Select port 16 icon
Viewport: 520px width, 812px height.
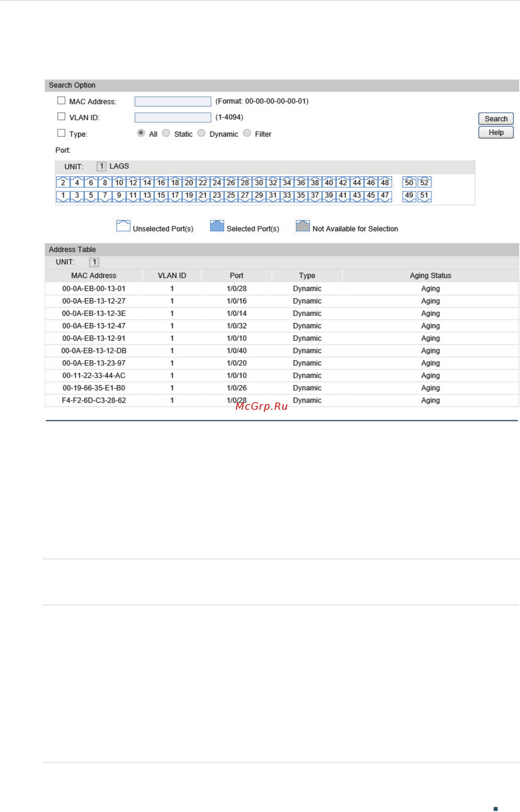(x=161, y=182)
